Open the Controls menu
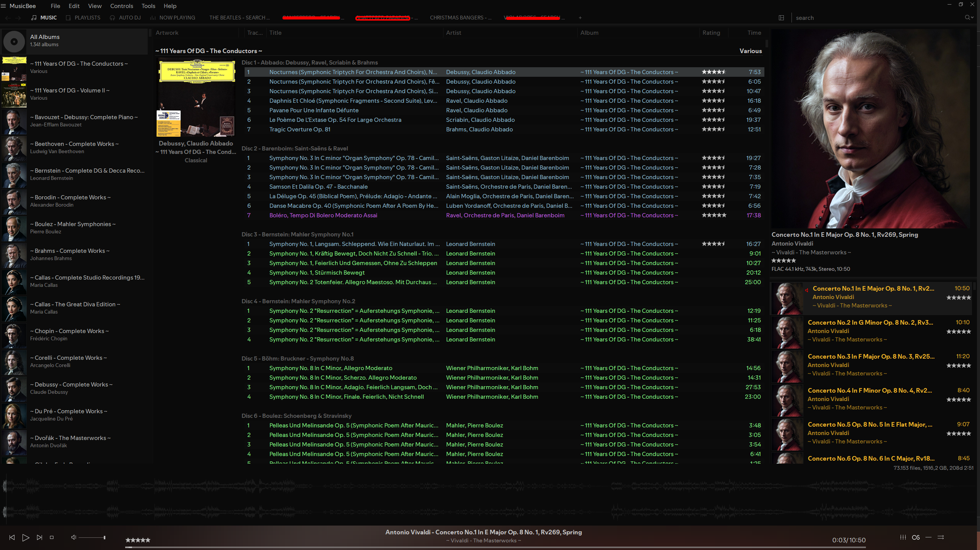Viewport: 980px width, 550px height. [121, 6]
